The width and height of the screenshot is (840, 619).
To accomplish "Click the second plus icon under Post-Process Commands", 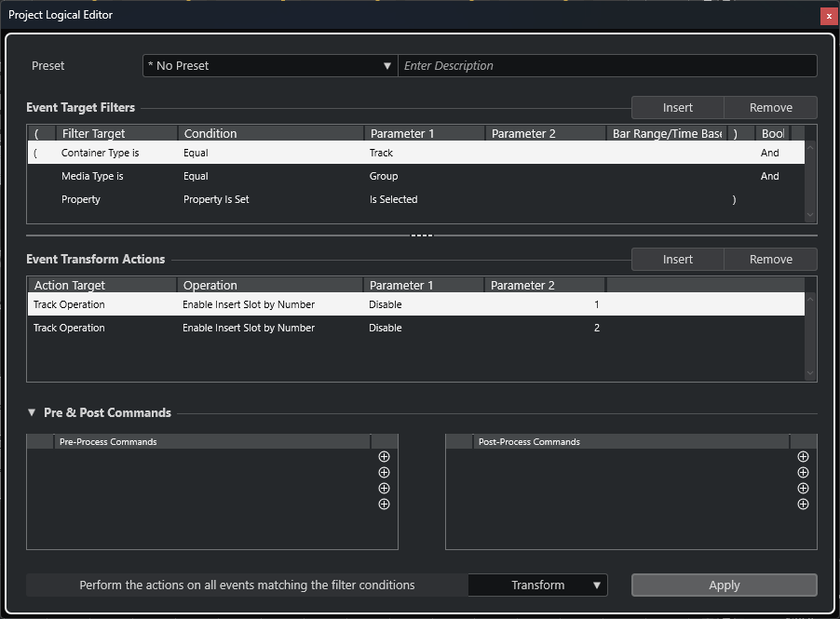I will coord(803,473).
